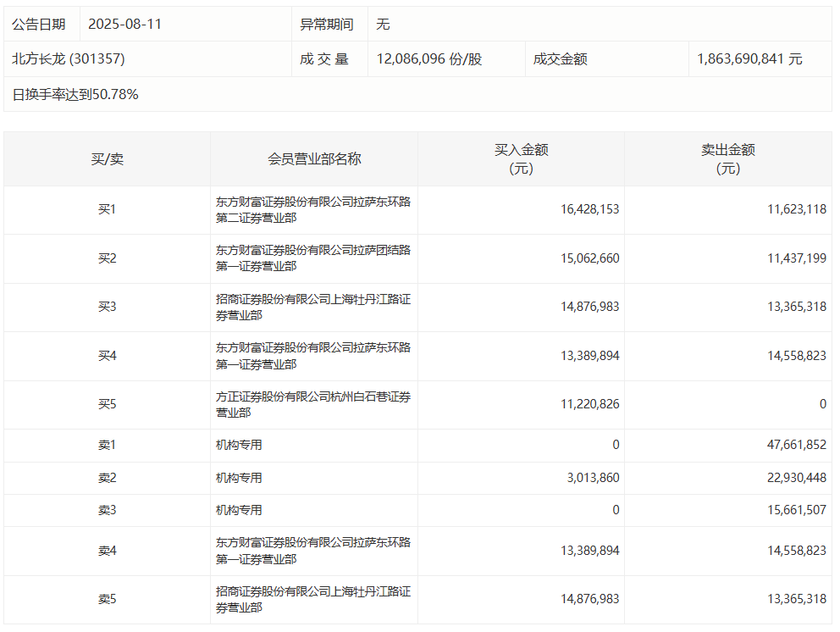Select the 0 sell amount in 买5 row
This screenshot has width=840, height=632.
[x=823, y=404]
